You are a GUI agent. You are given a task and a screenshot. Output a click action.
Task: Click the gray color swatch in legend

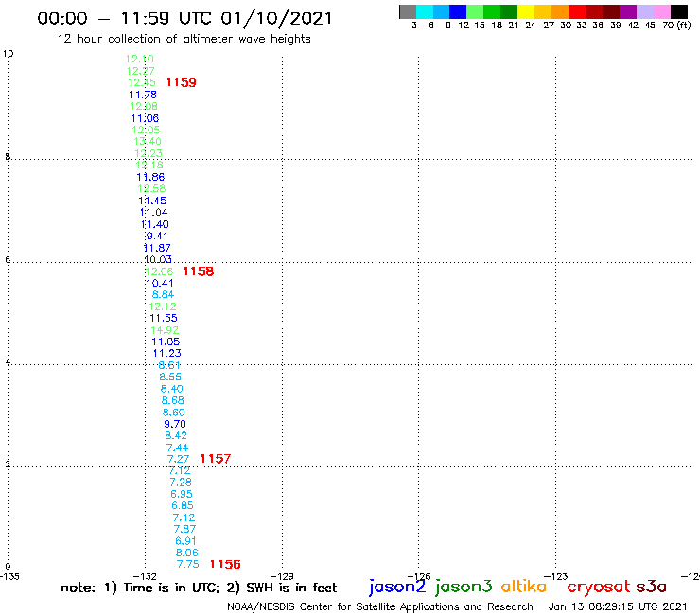point(408,12)
